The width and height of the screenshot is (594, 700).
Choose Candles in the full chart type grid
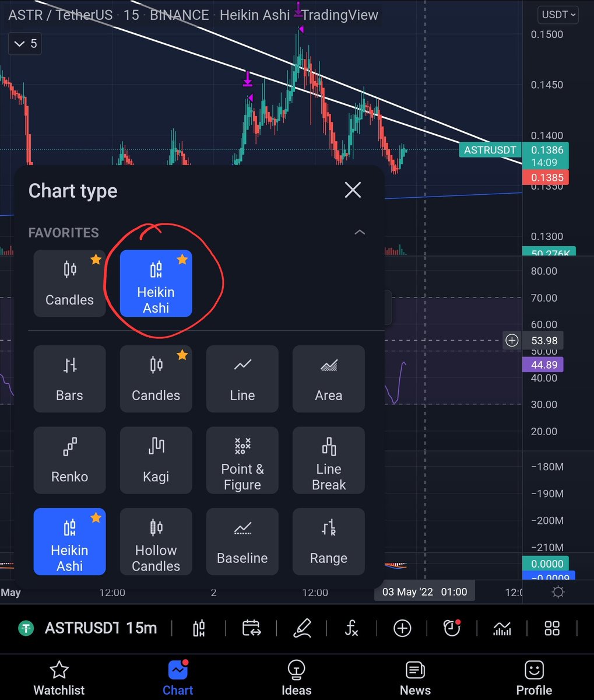156,379
